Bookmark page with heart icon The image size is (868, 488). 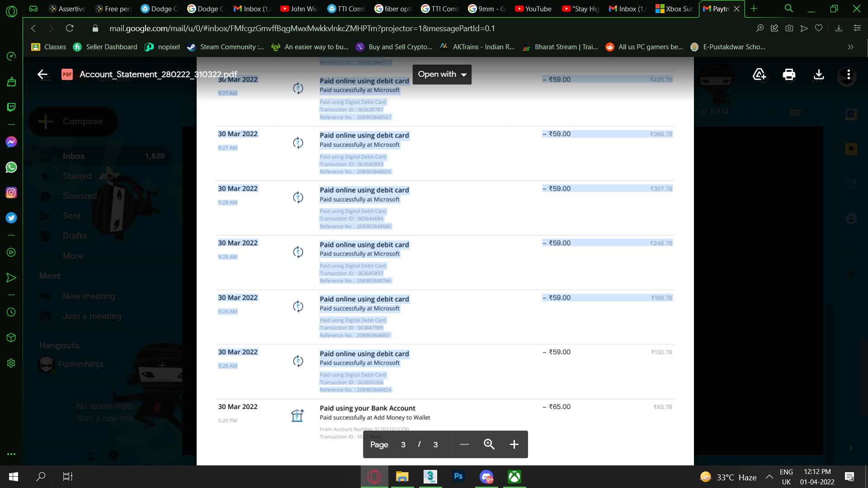coord(819,28)
